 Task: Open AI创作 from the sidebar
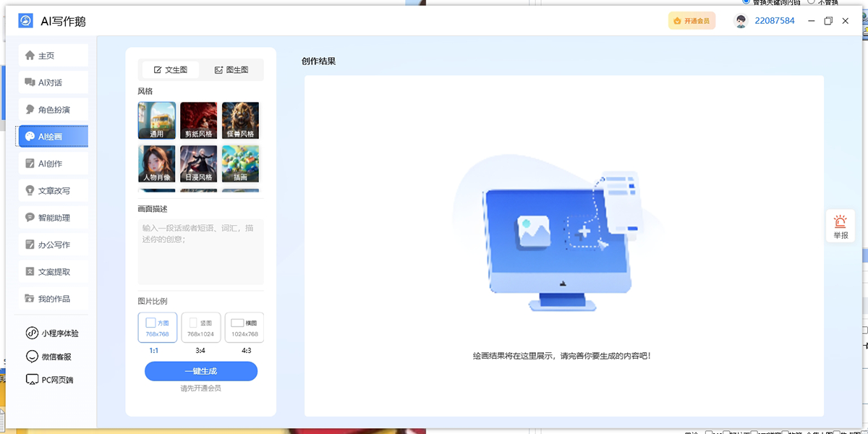[53, 163]
